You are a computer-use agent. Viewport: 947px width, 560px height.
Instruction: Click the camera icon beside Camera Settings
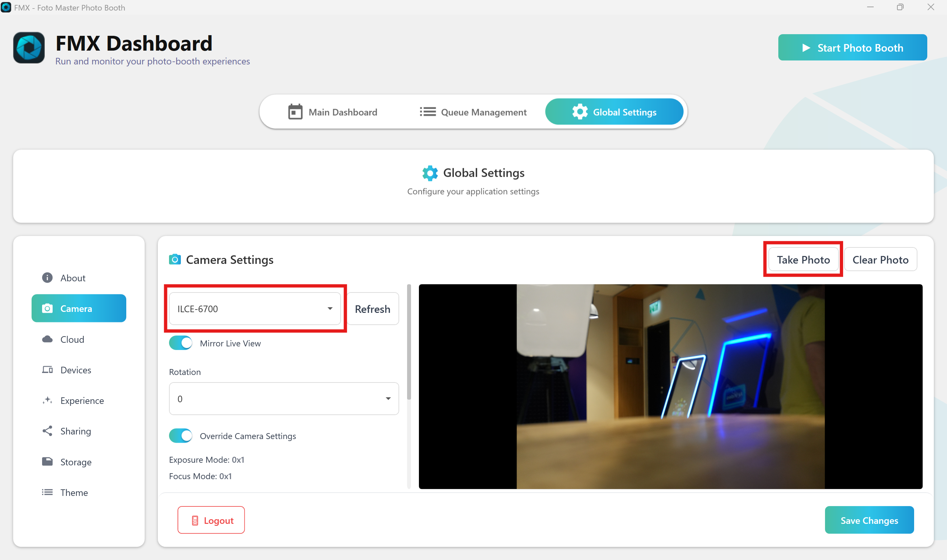[175, 260]
